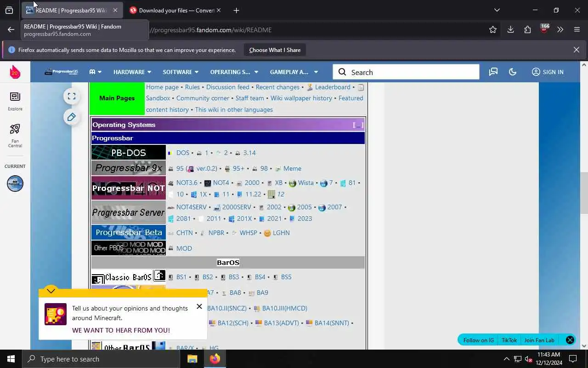The image size is (588, 368).
Task: Open the Home page link
Action: [x=162, y=87]
